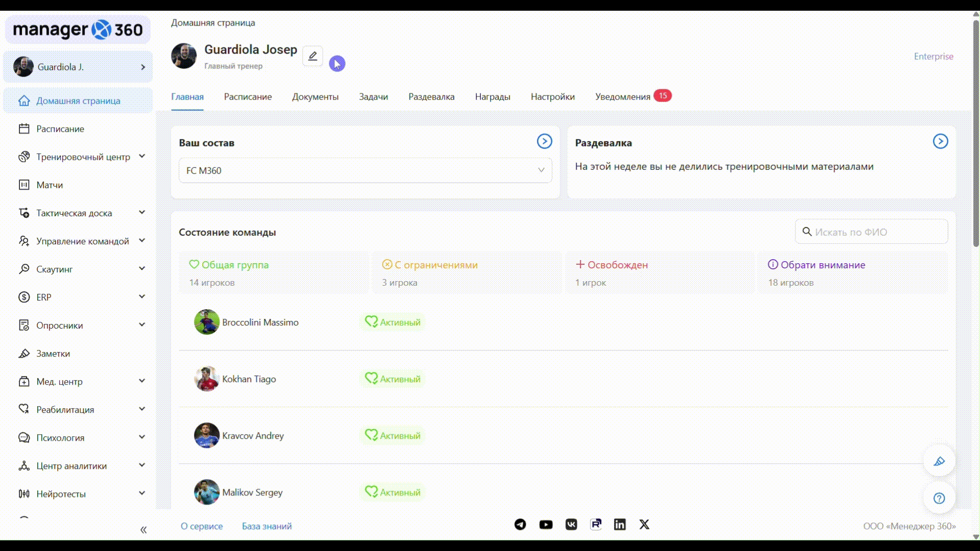Viewport: 980px width, 551px height.
Task: Open the arrow icon in Раздевалка card
Action: 940,141
